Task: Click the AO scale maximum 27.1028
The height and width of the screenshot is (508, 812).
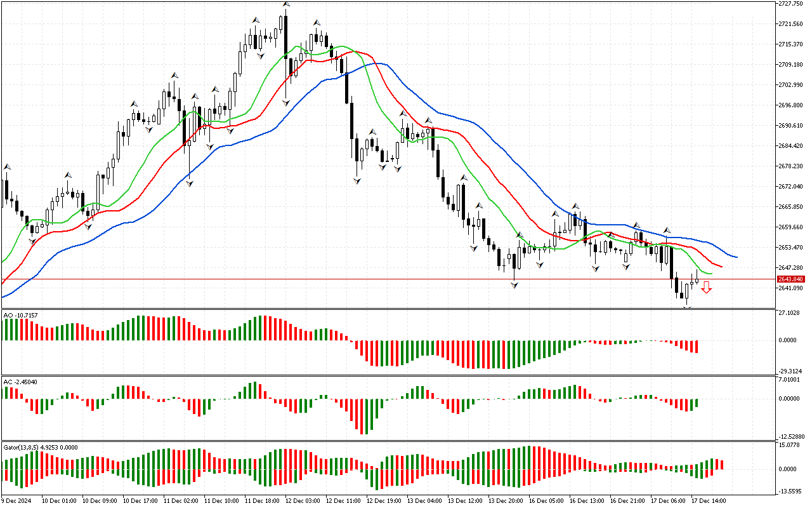Action: point(790,313)
